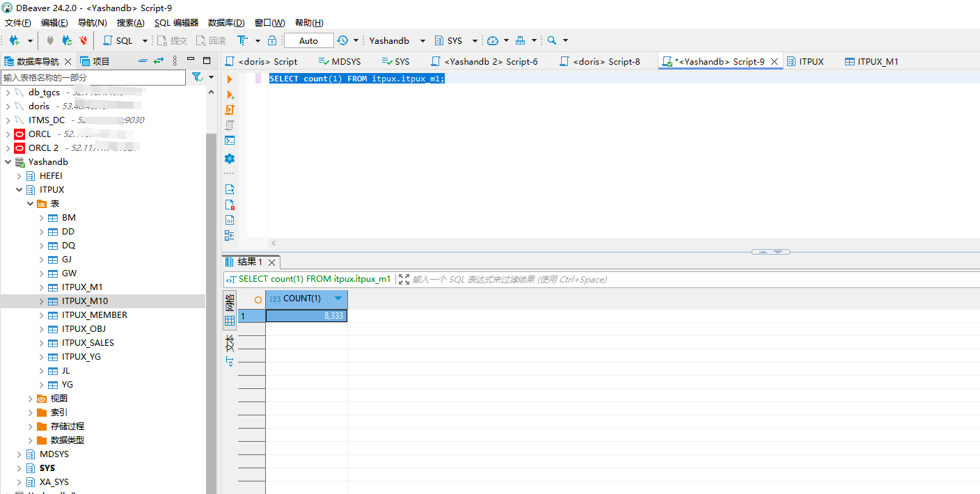The image size is (980, 494).
Task: Click the gray connect plug icon
Action: (50, 40)
